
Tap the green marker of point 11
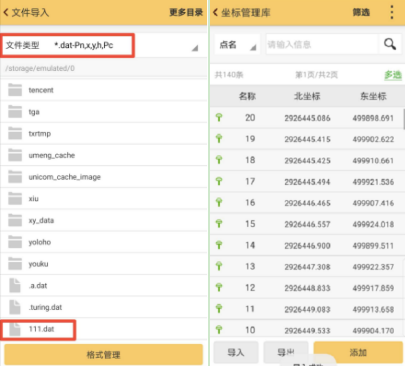219,309
